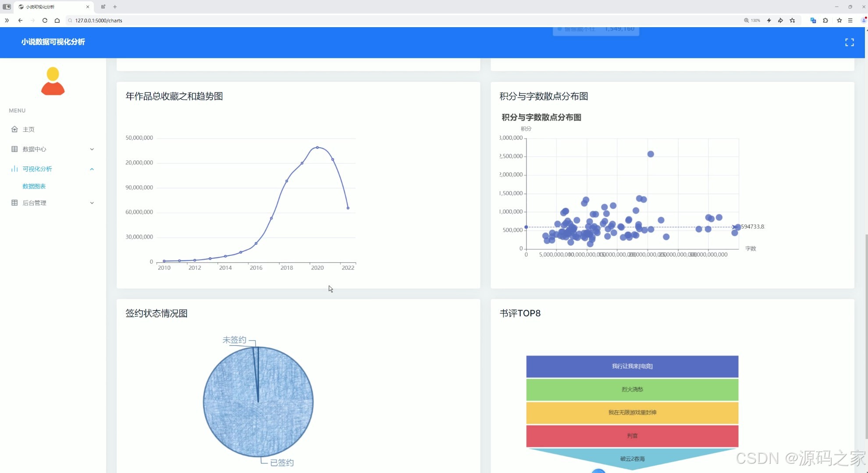Viewport: 868px width, 473px height.
Task: Click the 数据中心 grid icon
Action: [14, 149]
